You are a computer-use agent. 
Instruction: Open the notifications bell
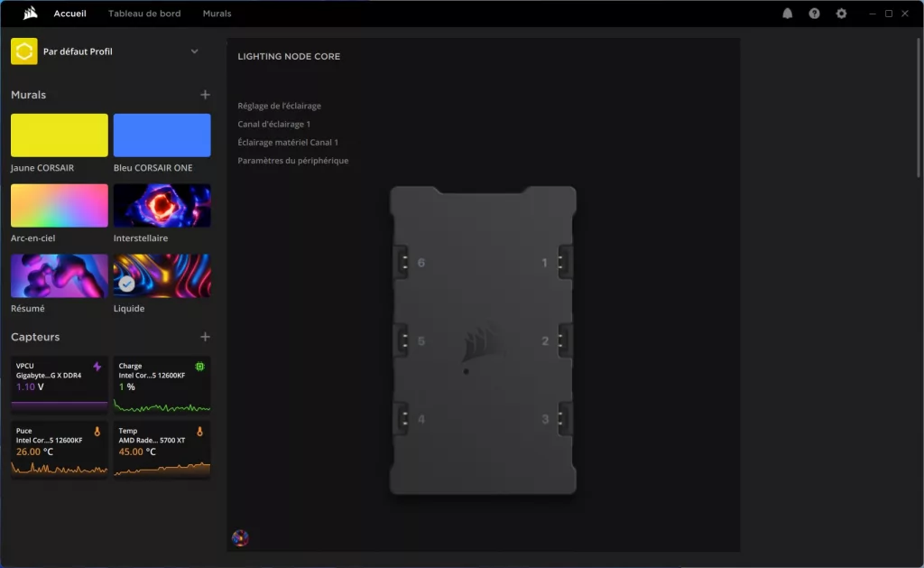click(787, 13)
